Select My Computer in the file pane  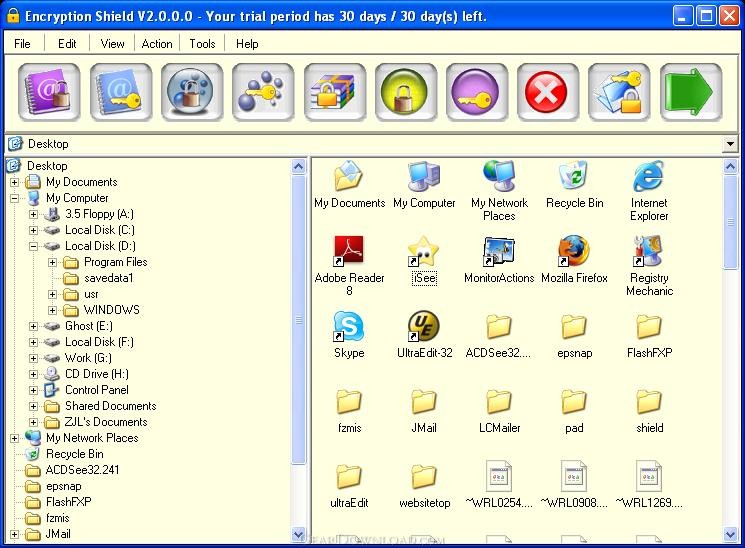coord(424,185)
